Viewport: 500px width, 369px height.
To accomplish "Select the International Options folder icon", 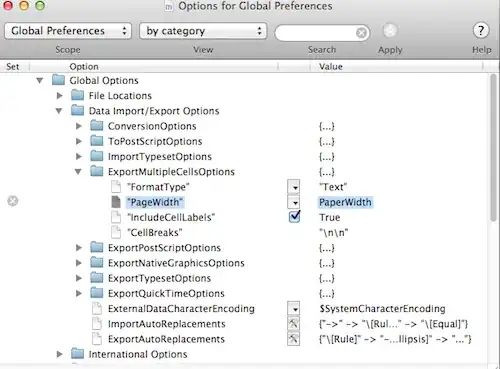I will (78, 354).
